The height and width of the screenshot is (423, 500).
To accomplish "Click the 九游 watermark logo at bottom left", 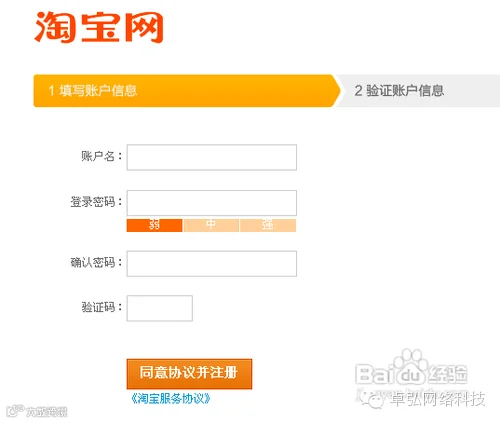I will 37,411.
